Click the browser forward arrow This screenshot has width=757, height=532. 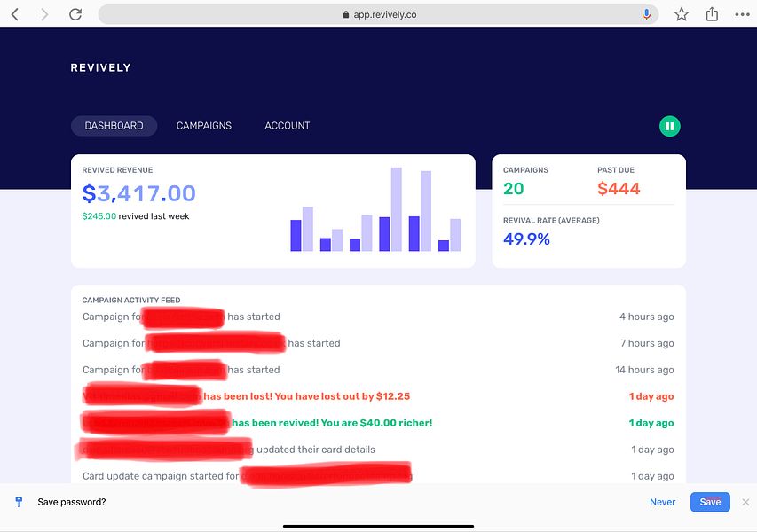[44, 14]
